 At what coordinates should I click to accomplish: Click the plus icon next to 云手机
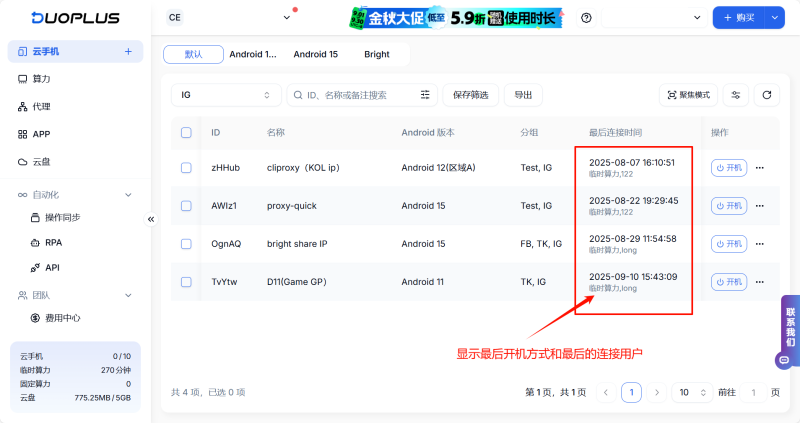pos(127,51)
